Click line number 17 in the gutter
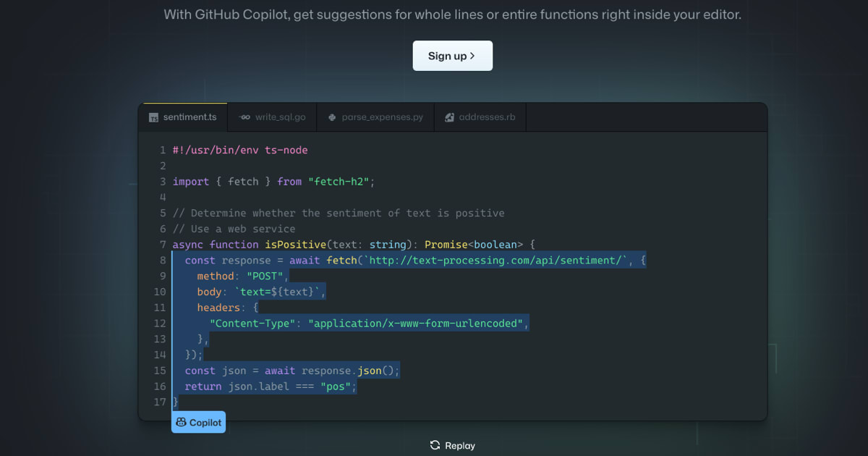This screenshot has height=456, width=868. click(160, 402)
